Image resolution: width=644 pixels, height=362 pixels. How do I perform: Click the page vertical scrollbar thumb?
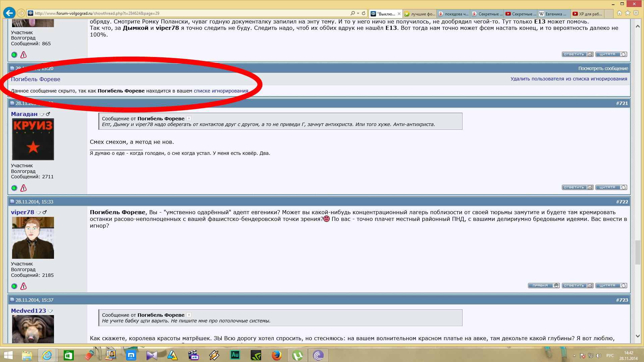pos(638,252)
